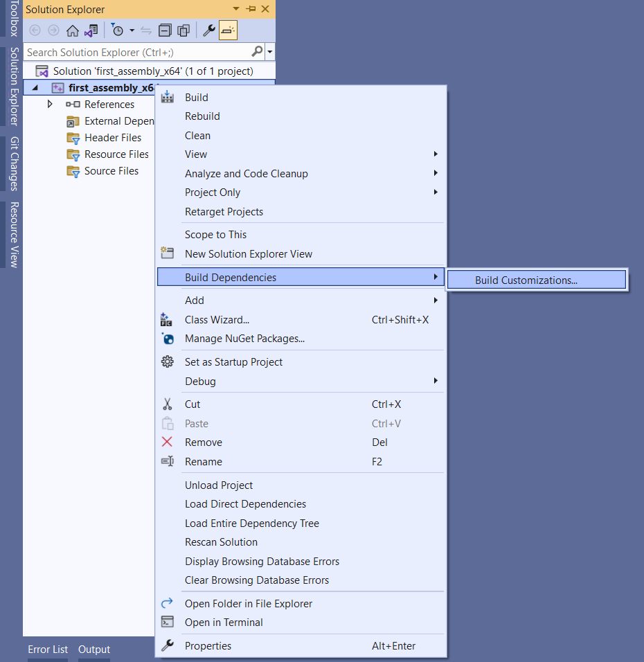Click Manage NuGet Packages... menu entry
The width and height of the screenshot is (644, 662).
[x=244, y=339]
